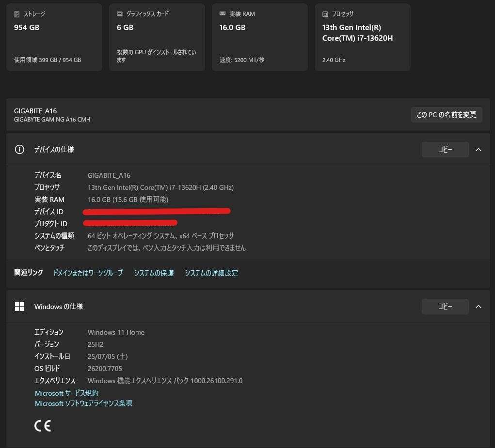
Task: Click the エクスペリエンス label
Action: 55,381
